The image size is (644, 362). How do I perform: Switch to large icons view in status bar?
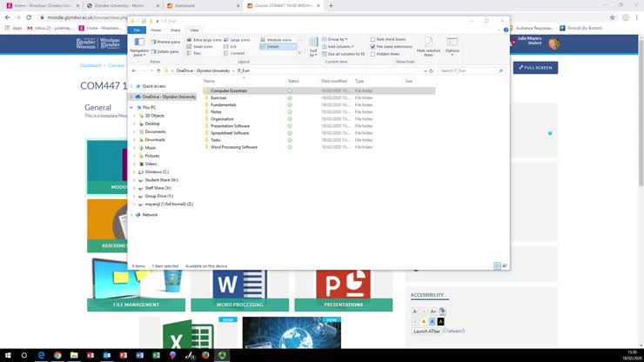505,265
